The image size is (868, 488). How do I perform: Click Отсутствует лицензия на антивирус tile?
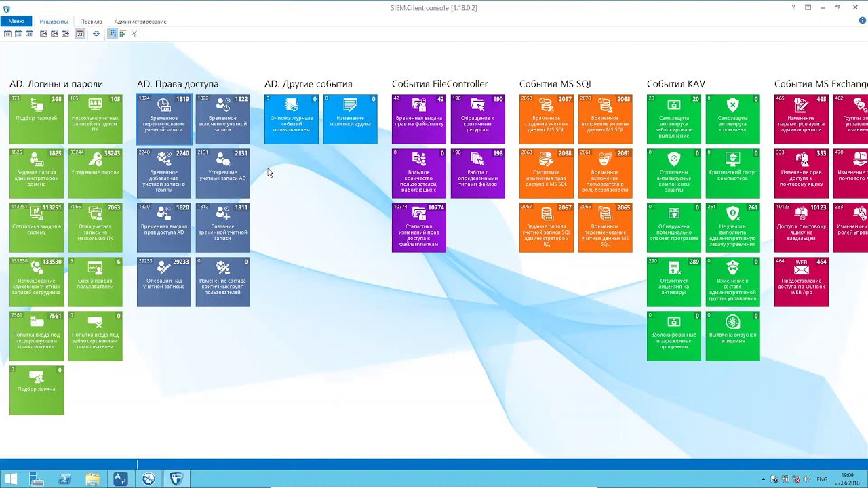[674, 282]
